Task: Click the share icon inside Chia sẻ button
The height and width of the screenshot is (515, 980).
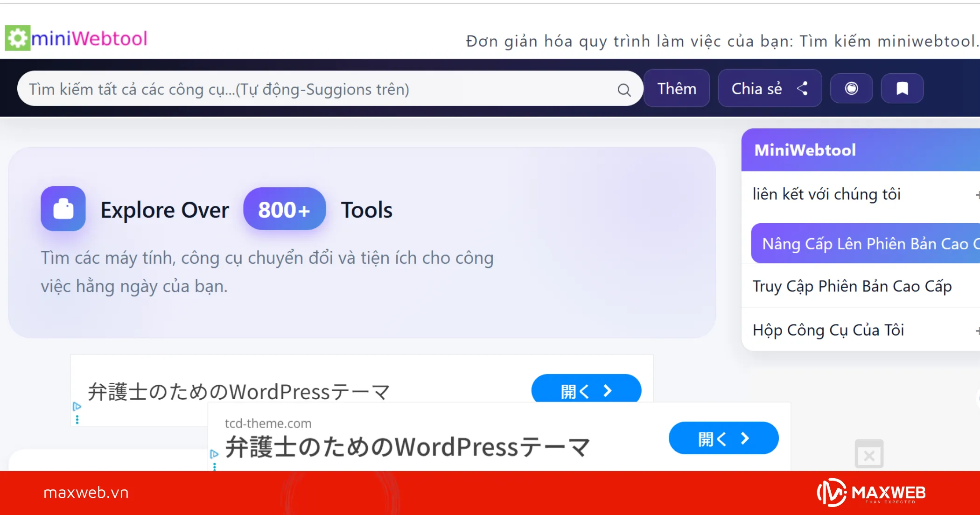Action: (x=804, y=88)
